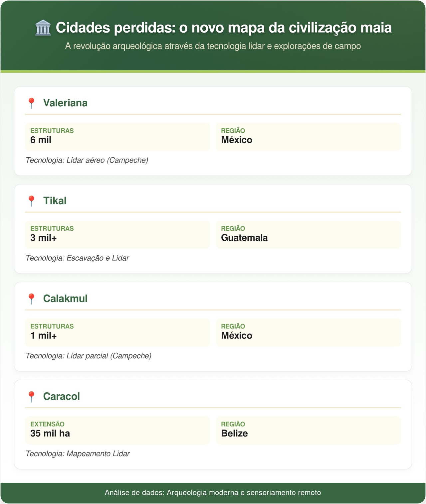Open the Caracol city heading

(62, 396)
